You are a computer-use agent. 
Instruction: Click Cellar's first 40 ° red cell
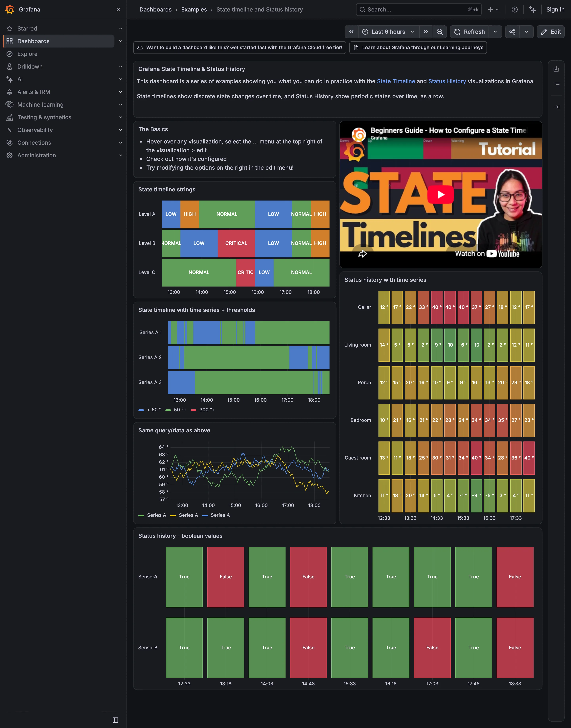[x=437, y=308]
